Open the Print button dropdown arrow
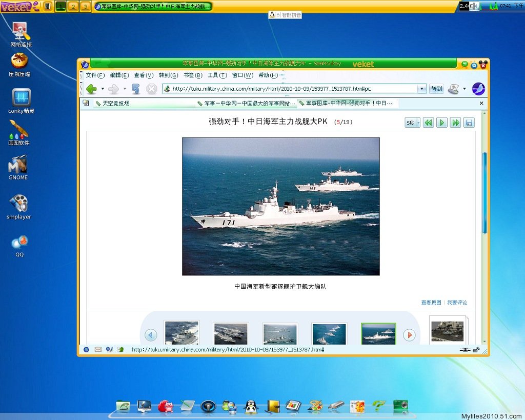525x420 pixels. 465,89
